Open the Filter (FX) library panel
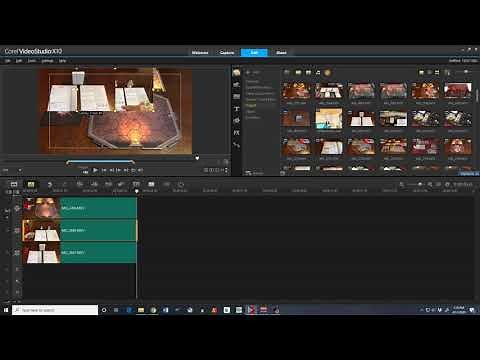Screen dimensions: 480x360 click(236, 133)
